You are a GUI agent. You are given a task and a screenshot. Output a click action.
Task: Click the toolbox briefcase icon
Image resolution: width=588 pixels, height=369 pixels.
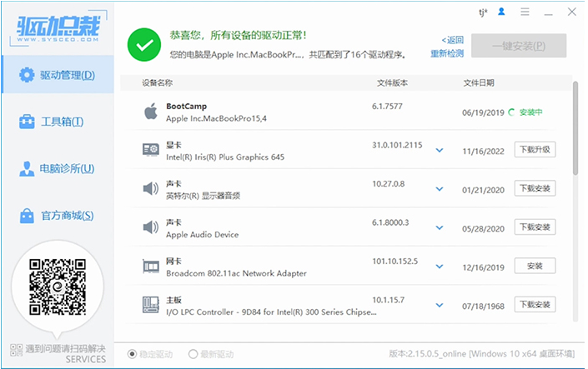click(x=27, y=122)
